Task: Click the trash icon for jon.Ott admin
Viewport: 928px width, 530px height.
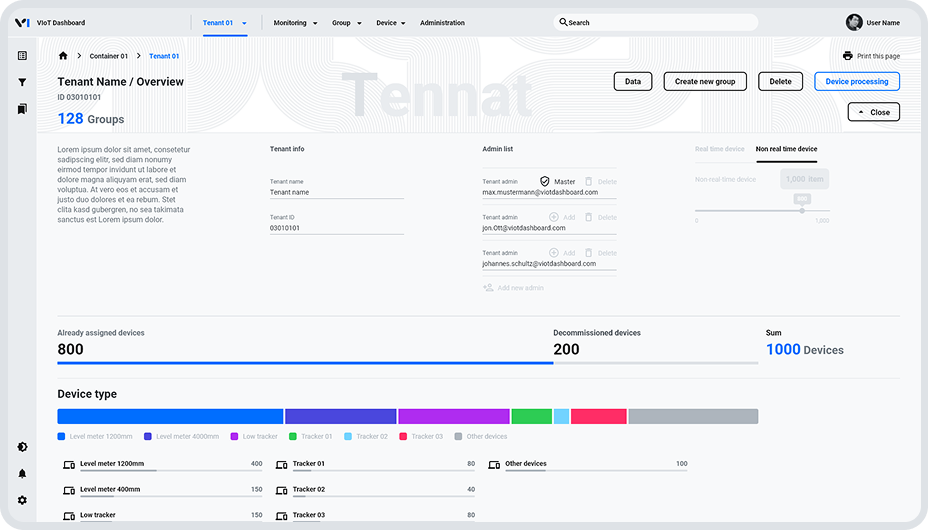Action: coord(588,217)
